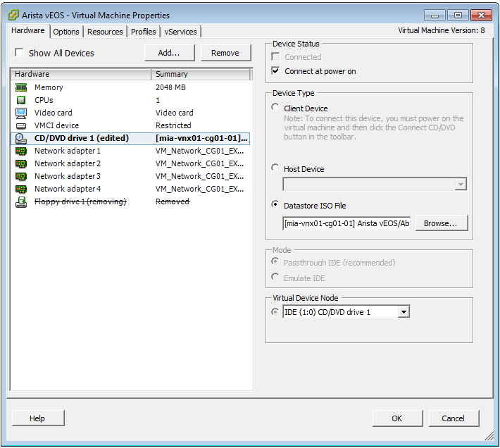Image resolution: width=500 pixels, height=448 pixels.
Task: Click the CPUs processor icon
Action: tap(21, 100)
